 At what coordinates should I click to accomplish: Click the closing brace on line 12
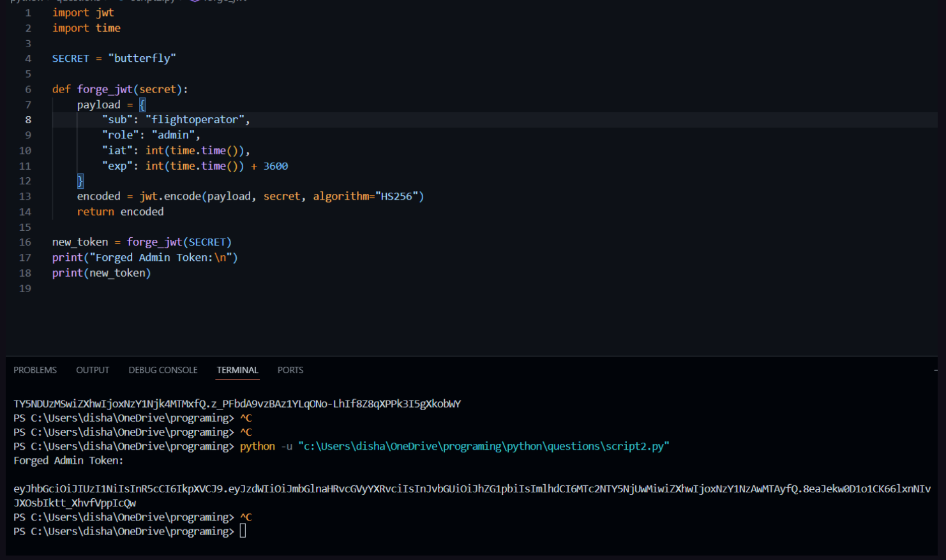tap(80, 181)
